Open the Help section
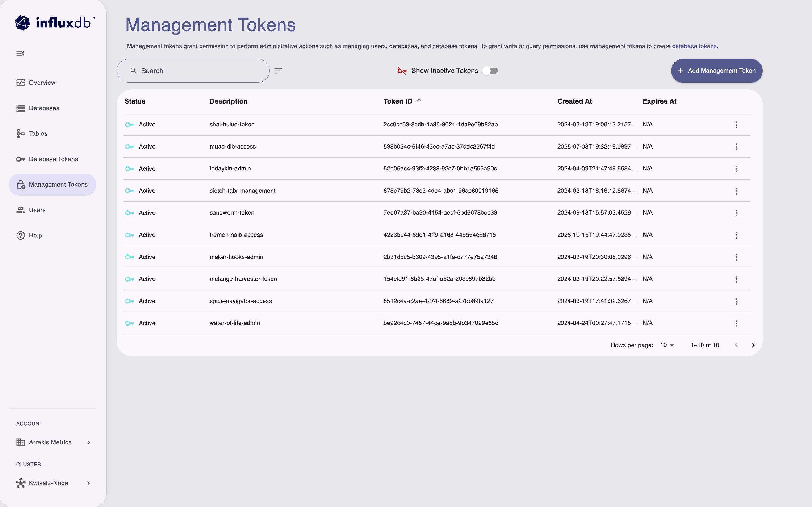This screenshot has height=507, width=812. tap(35, 235)
